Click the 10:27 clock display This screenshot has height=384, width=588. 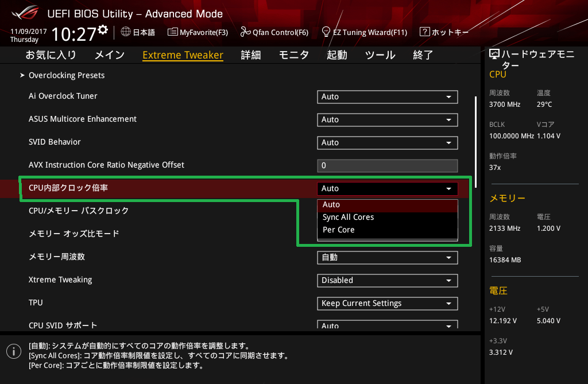point(74,34)
